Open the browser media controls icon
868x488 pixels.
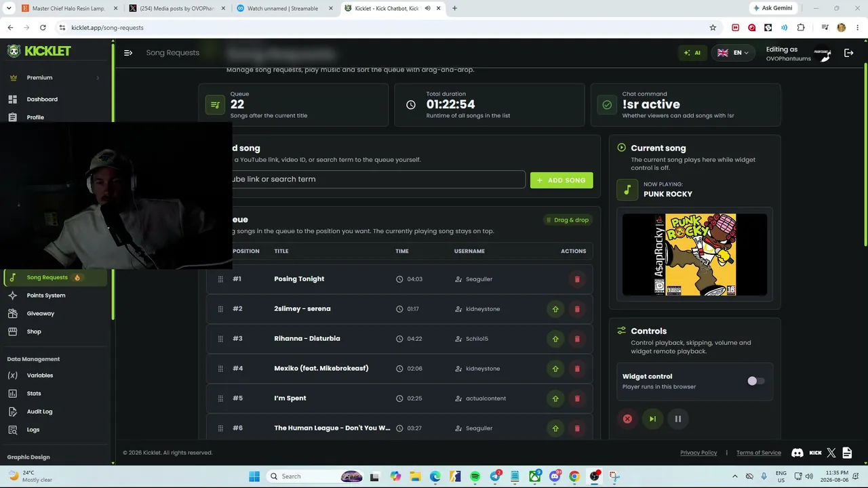[x=825, y=28]
